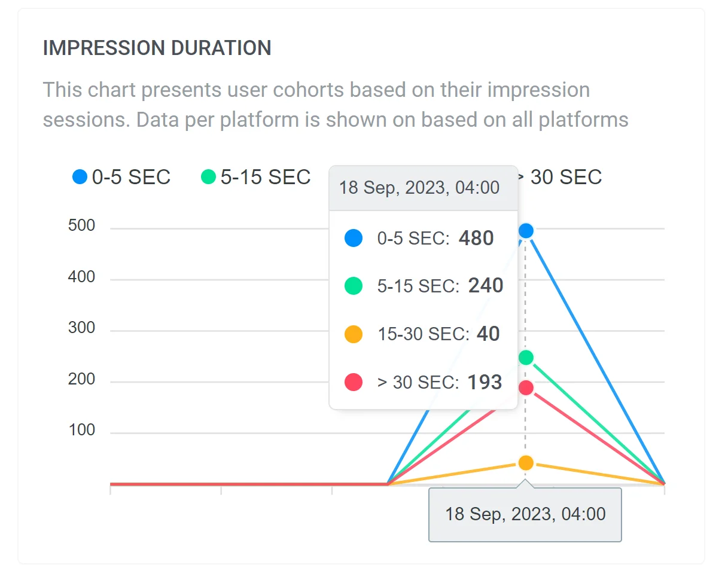Viewport: 728px width, 586px height.
Task: Click the blue dot in the tooltip list
Action: 354,239
